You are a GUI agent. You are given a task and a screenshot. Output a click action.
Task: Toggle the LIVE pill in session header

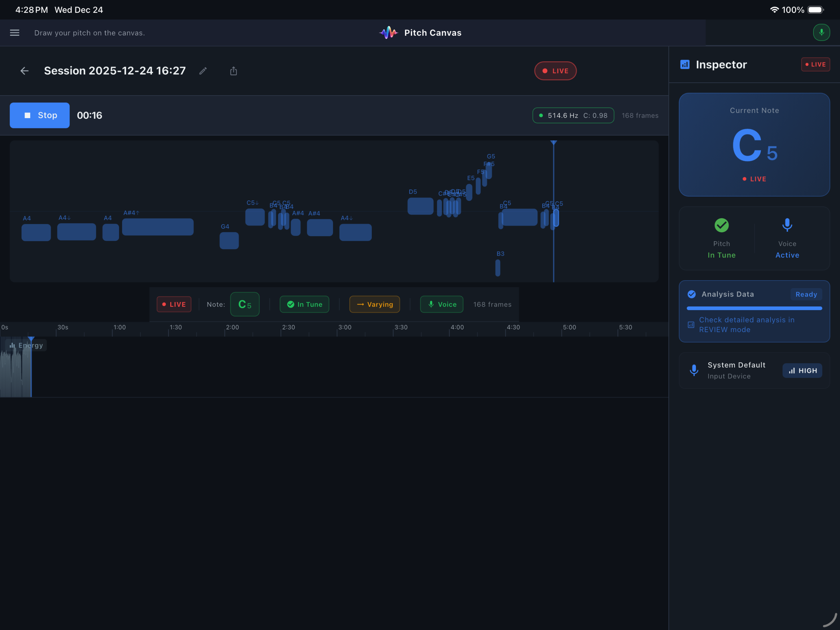(555, 71)
